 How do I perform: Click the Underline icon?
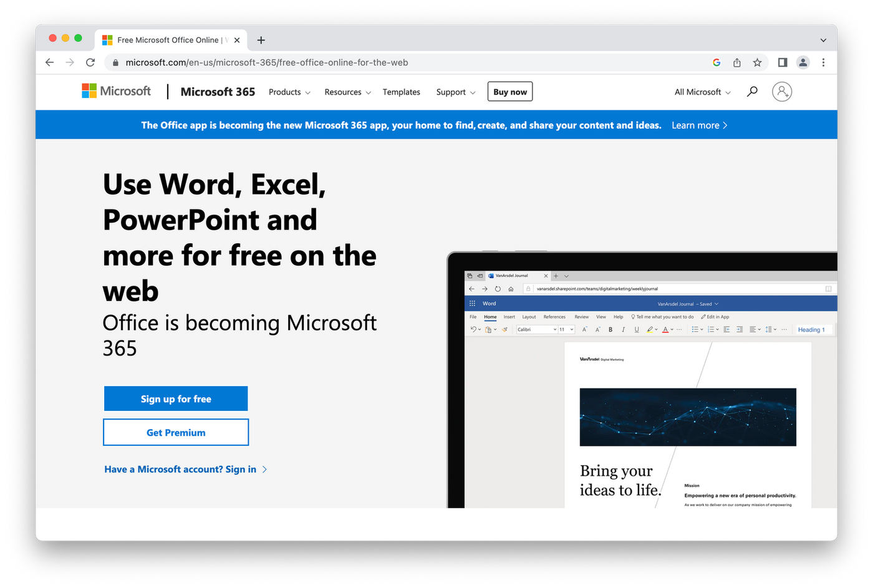638,329
